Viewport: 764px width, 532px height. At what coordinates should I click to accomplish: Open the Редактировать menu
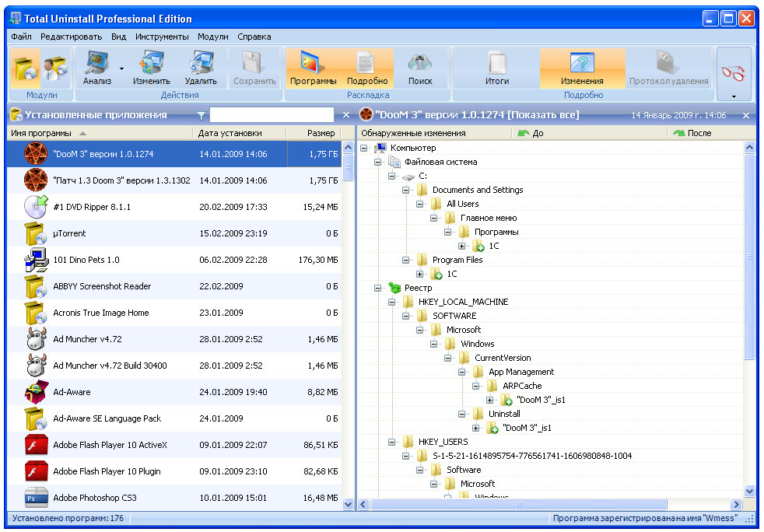pyautogui.click(x=71, y=37)
